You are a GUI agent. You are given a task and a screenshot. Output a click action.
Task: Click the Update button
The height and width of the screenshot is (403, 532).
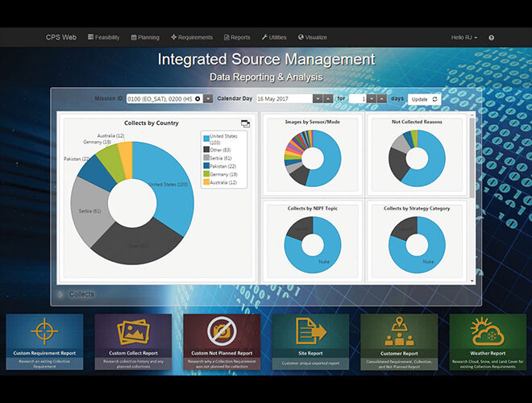424,98
